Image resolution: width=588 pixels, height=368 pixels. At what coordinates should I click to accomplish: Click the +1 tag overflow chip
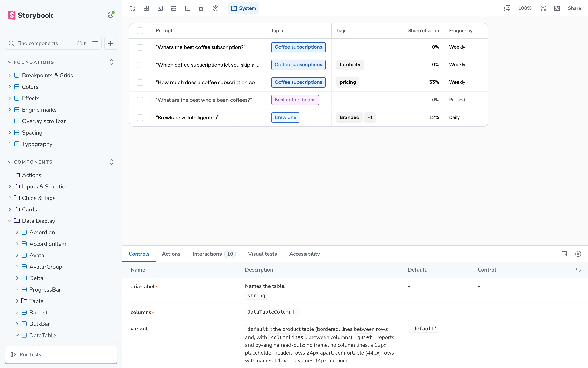tap(370, 118)
